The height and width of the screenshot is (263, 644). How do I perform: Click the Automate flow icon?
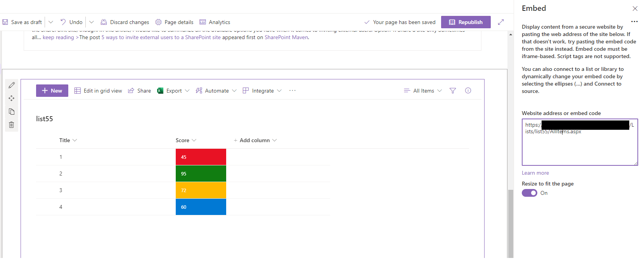pos(199,91)
